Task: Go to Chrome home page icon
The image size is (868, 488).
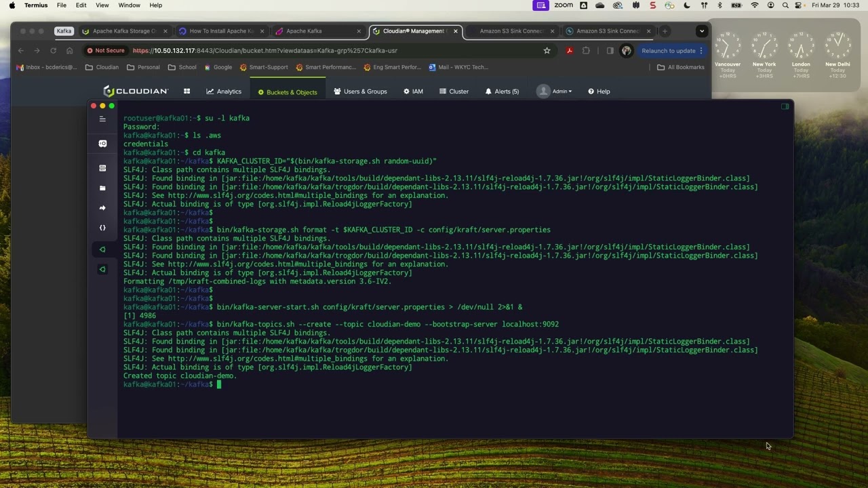Action: pyautogui.click(x=69, y=50)
